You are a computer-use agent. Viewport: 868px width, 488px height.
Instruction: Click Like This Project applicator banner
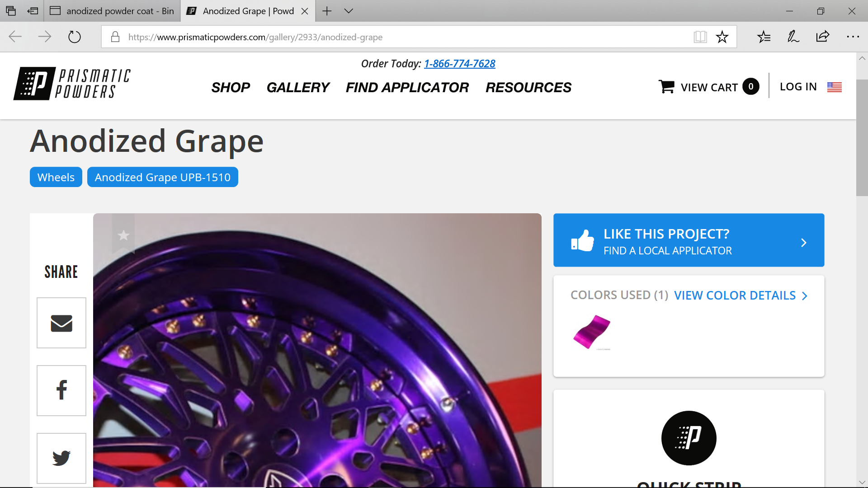[x=689, y=240]
